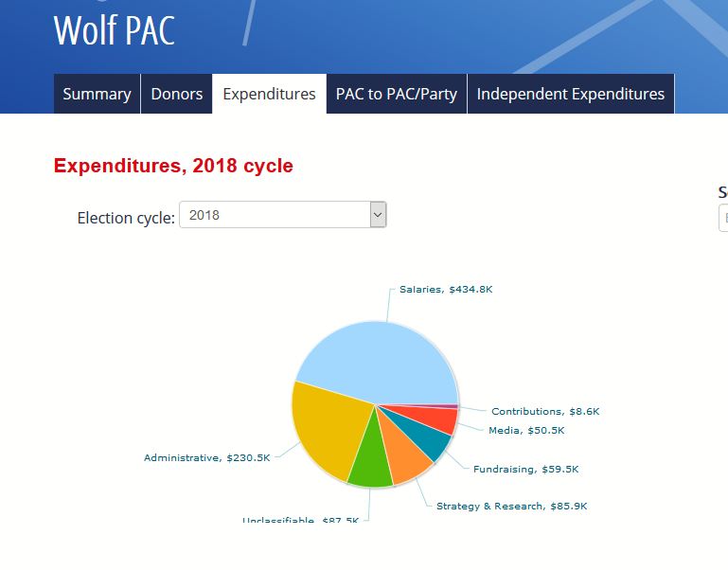
Task: Open the Summary tab
Action: pos(98,94)
